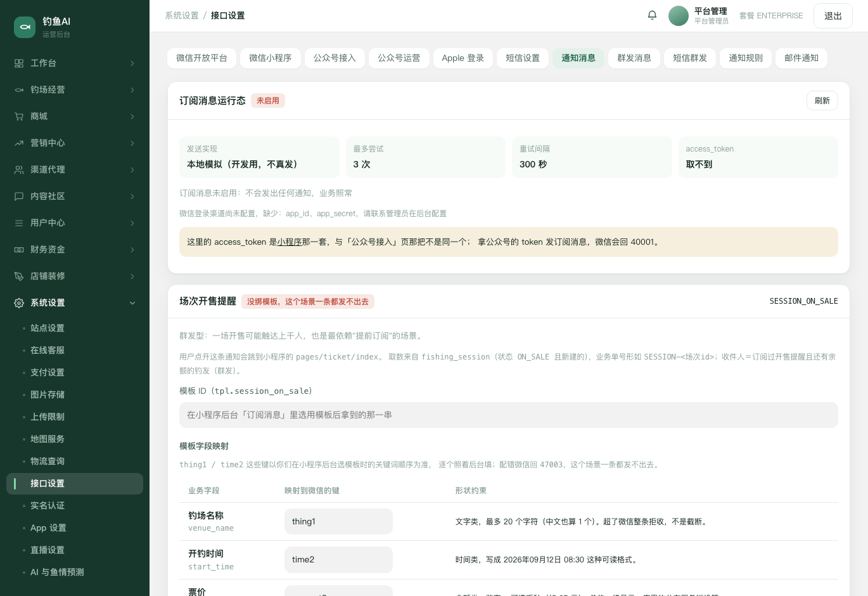Screen dimensions: 868x596
Task: Click the 财务资金 banknote icon
Action: pos(19,250)
